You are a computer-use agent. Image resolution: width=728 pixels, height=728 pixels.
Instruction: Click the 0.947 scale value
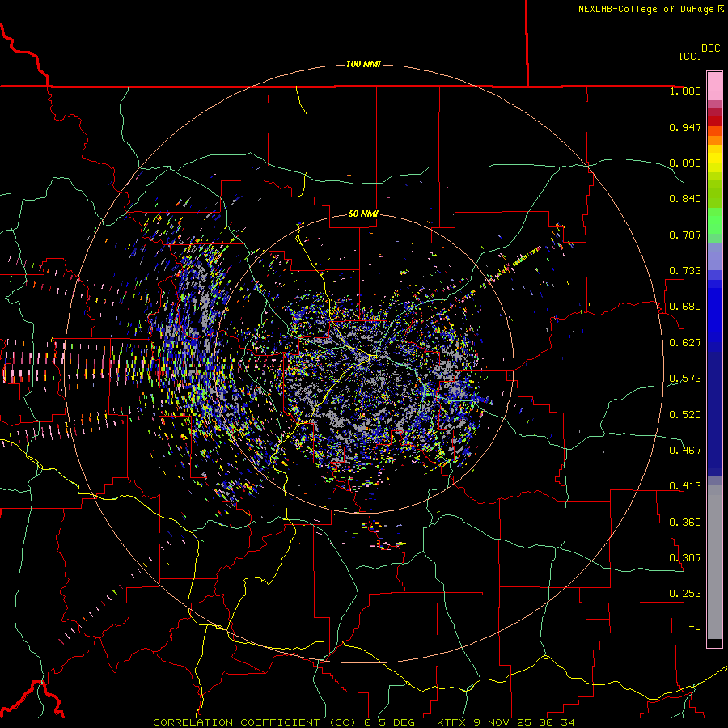[685, 127]
